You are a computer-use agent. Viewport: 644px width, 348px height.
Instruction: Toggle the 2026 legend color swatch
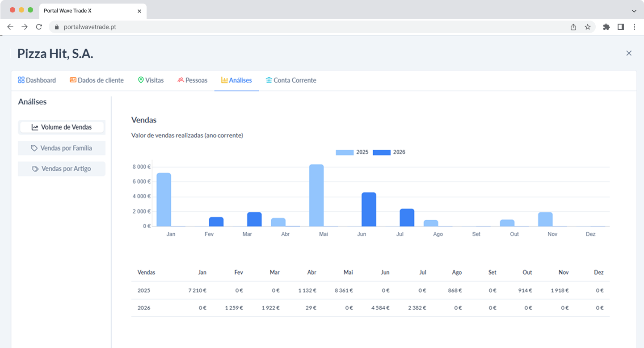click(382, 152)
